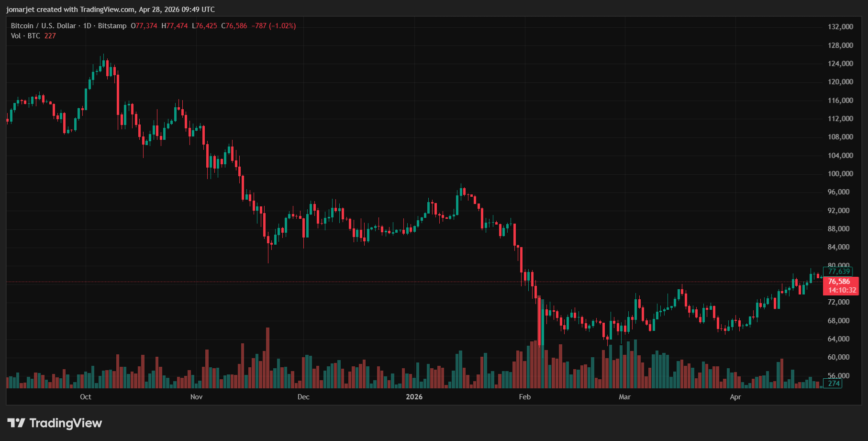Image resolution: width=868 pixels, height=441 pixels.
Task: Click the 56,000 price scale label
Action: 840,376
